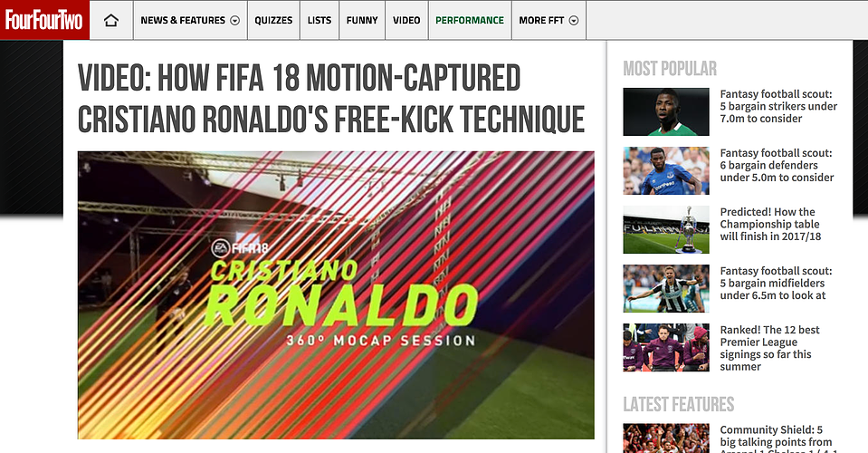This screenshot has width=868, height=453.
Task: Expand the More FFT dropdown arrow
Action: point(574,21)
